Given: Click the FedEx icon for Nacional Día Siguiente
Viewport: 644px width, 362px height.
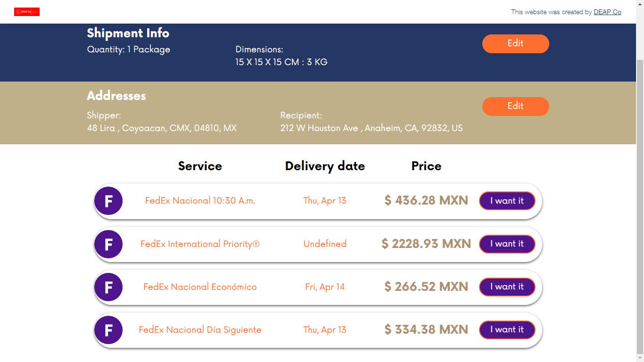Looking at the screenshot, I should click(108, 330).
